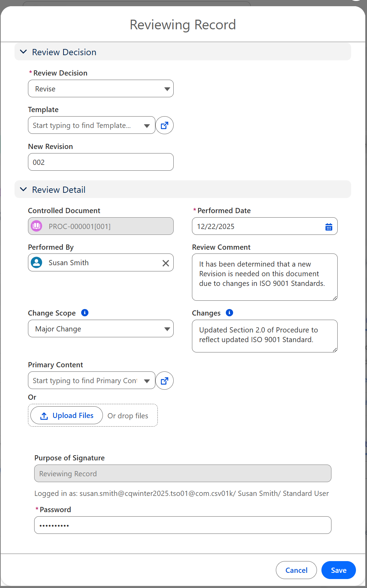
Task: Open Primary Content external link icon
Action: (x=164, y=381)
